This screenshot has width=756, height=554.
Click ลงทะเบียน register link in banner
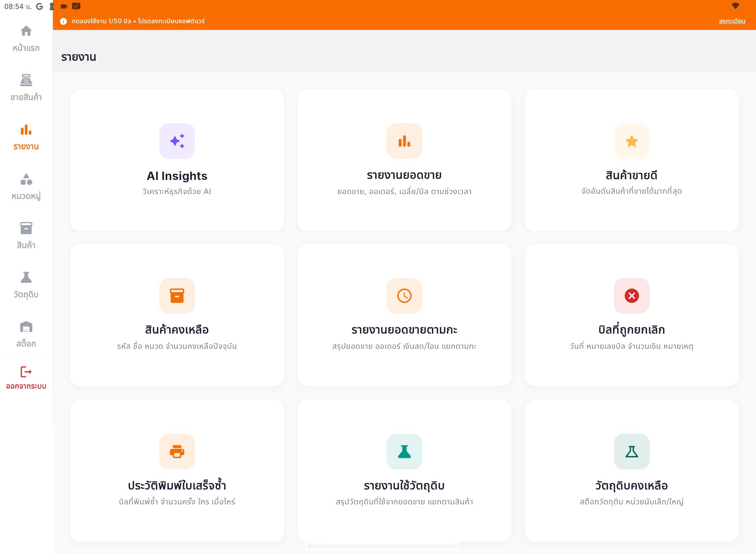732,21
